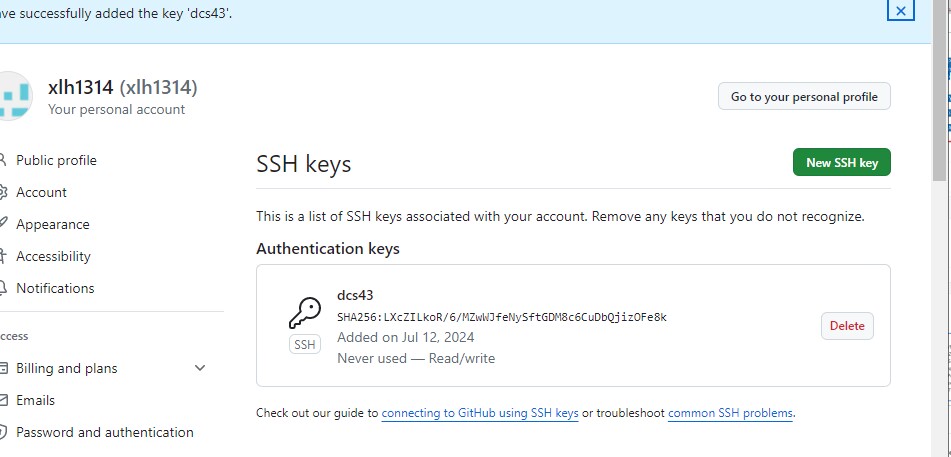This screenshot has width=951, height=457.
Task: Open the Public profile settings
Action: [x=56, y=160]
